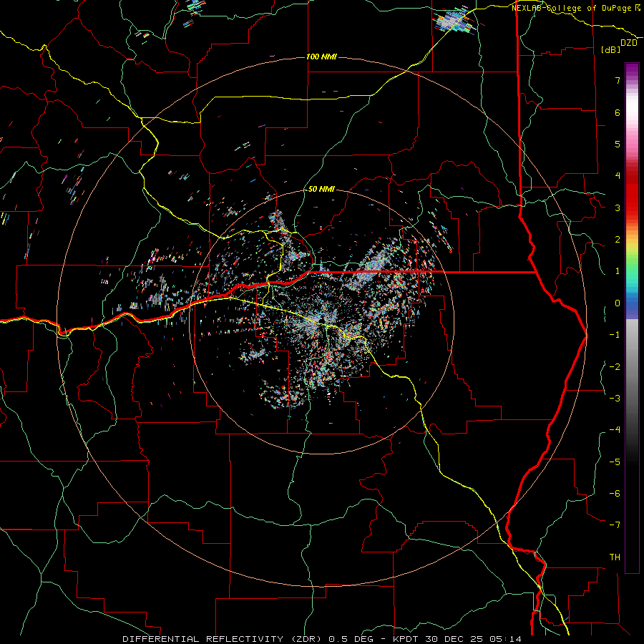The width and height of the screenshot is (644, 644).
Task: Click the [dB] unit label
Action: (611, 49)
